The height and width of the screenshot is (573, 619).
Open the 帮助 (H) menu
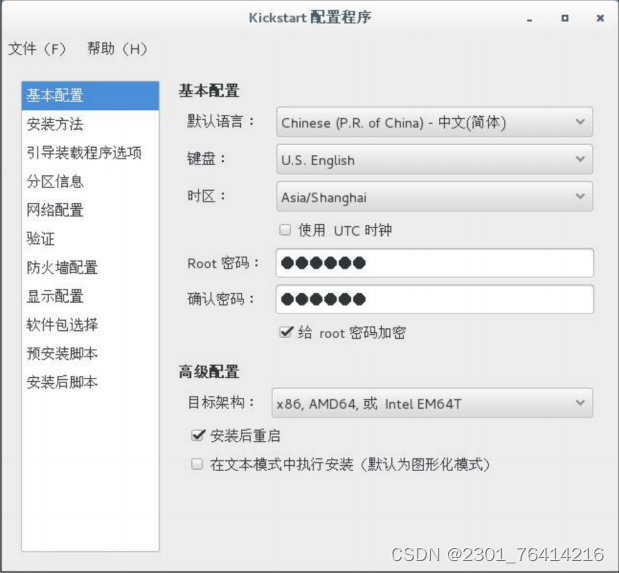click(x=117, y=49)
